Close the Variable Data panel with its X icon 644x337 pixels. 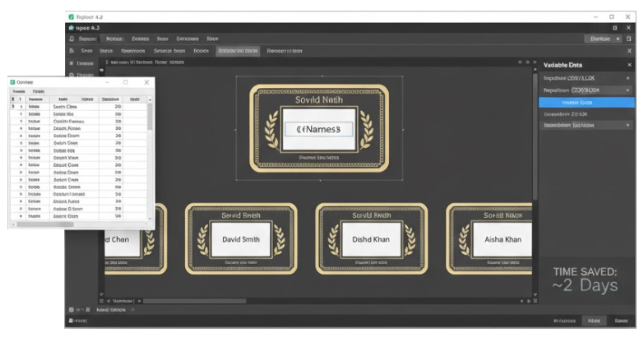point(628,63)
